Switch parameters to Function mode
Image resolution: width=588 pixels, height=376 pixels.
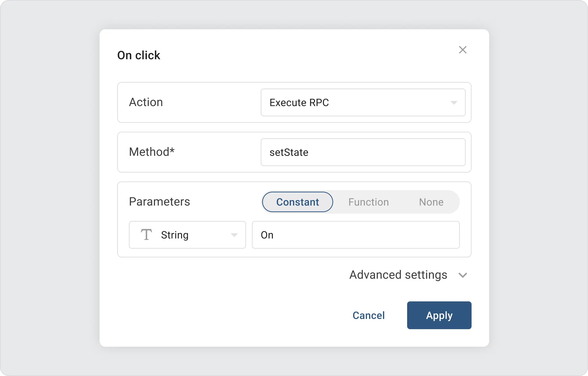tap(369, 202)
